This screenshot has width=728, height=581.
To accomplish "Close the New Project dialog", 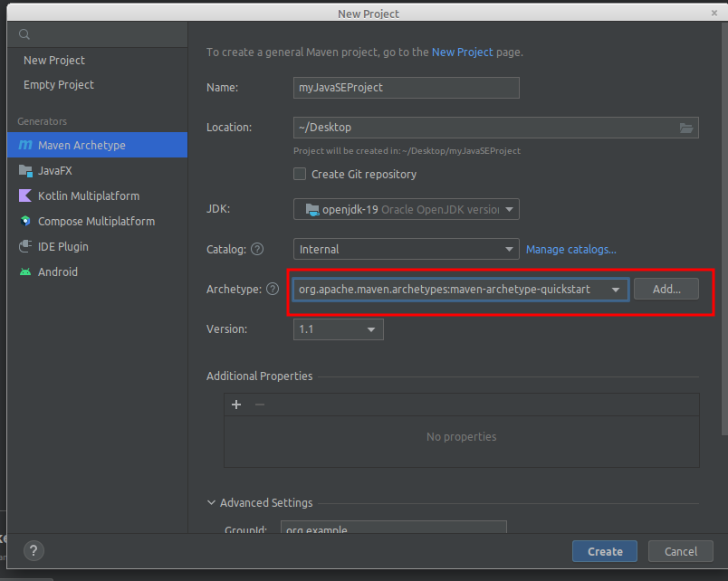I will click(x=714, y=13).
